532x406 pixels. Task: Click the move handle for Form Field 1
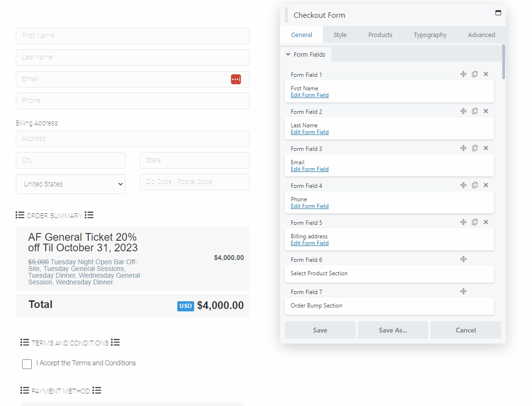tap(463, 74)
